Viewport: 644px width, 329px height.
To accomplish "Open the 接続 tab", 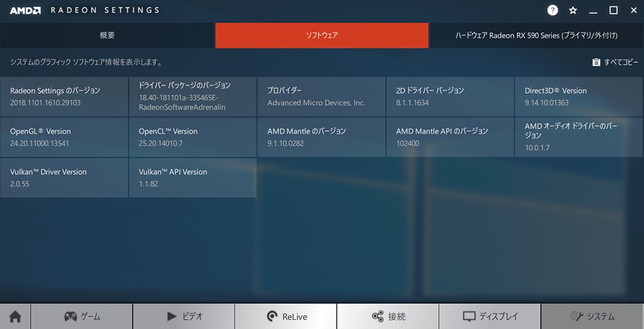I will click(387, 316).
